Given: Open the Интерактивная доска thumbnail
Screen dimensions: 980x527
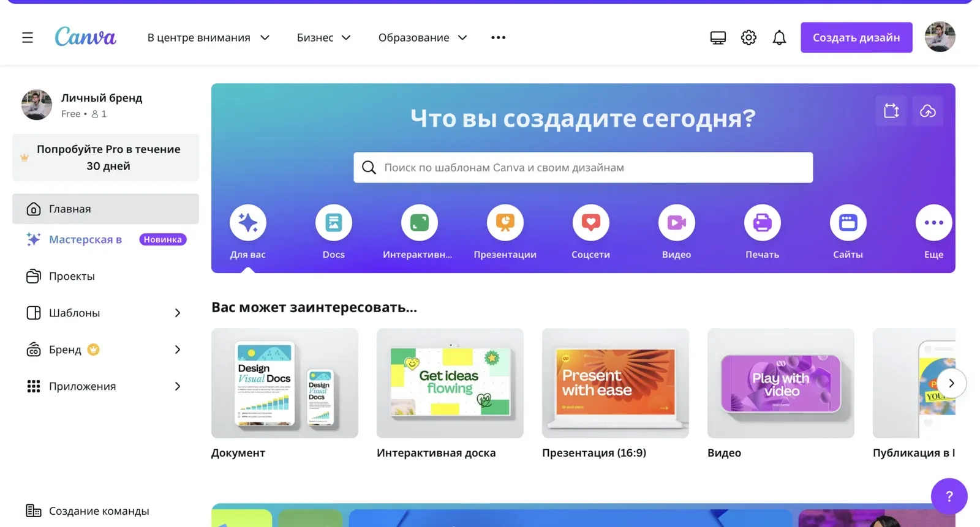Looking at the screenshot, I should tap(450, 383).
